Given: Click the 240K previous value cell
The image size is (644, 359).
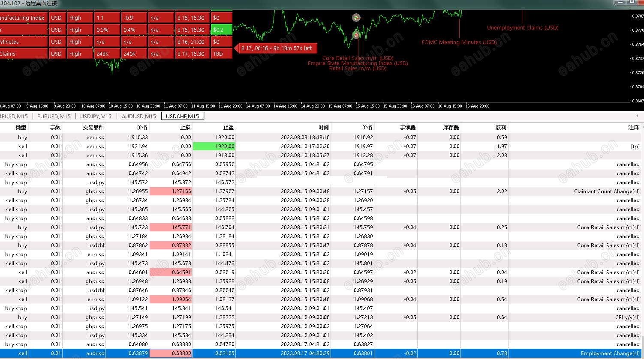Looking at the screenshot, I should [x=134, y=54].
